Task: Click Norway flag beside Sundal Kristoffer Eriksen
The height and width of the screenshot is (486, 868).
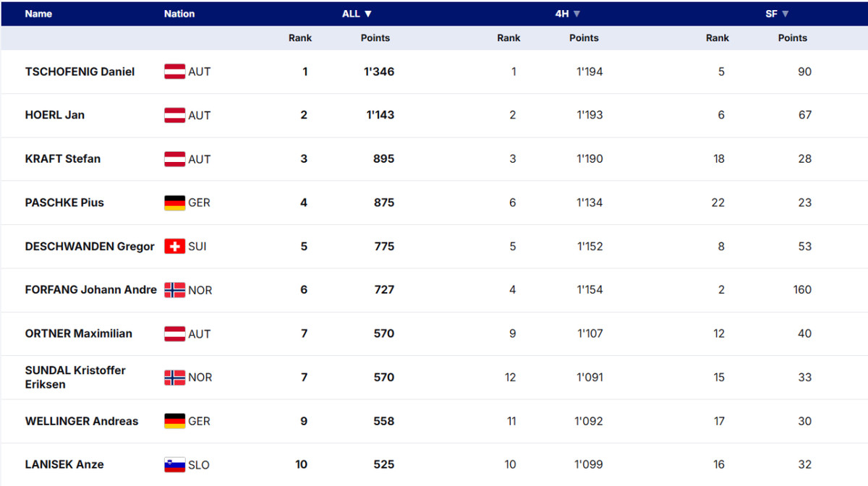Action: coord(174,378)
